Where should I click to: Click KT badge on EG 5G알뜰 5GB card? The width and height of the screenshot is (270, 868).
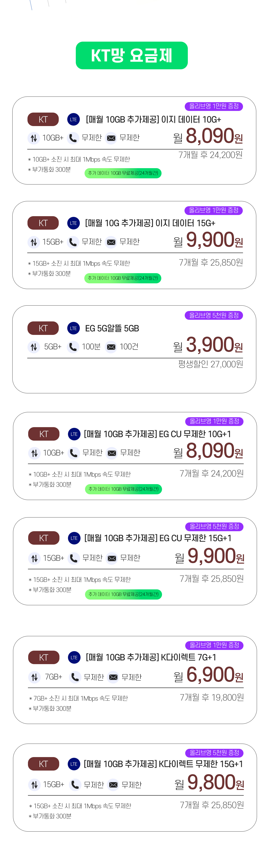pos(43,328)
